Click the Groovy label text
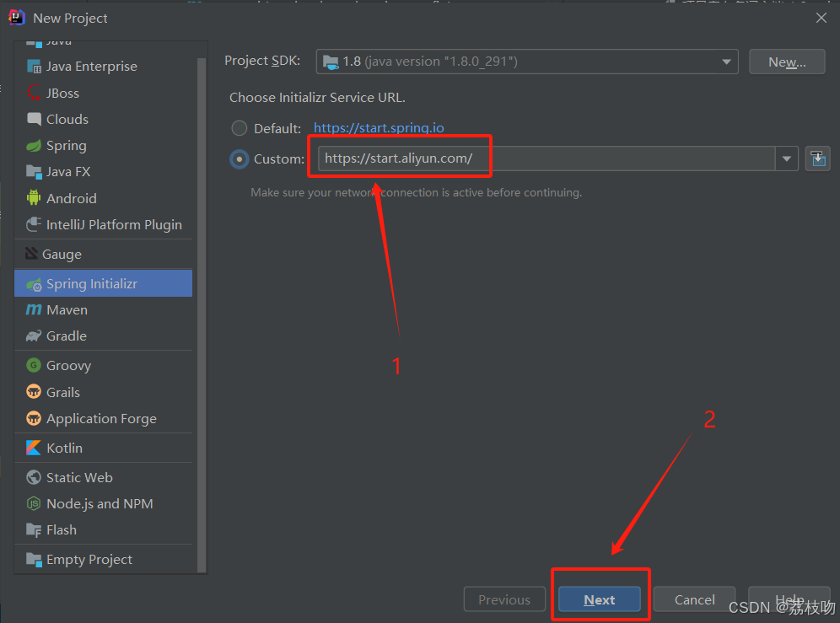The image size is (840, 623). point(68,366)
